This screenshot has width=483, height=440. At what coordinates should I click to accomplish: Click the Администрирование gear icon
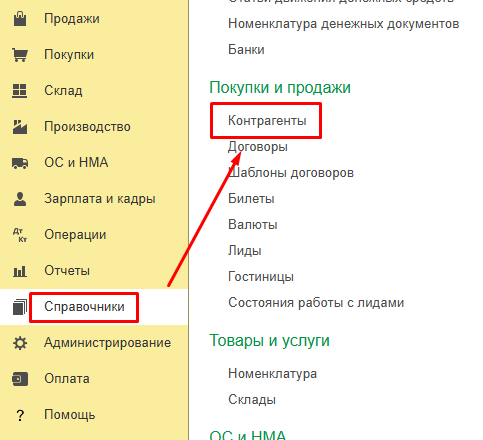(x=20, y=343)
